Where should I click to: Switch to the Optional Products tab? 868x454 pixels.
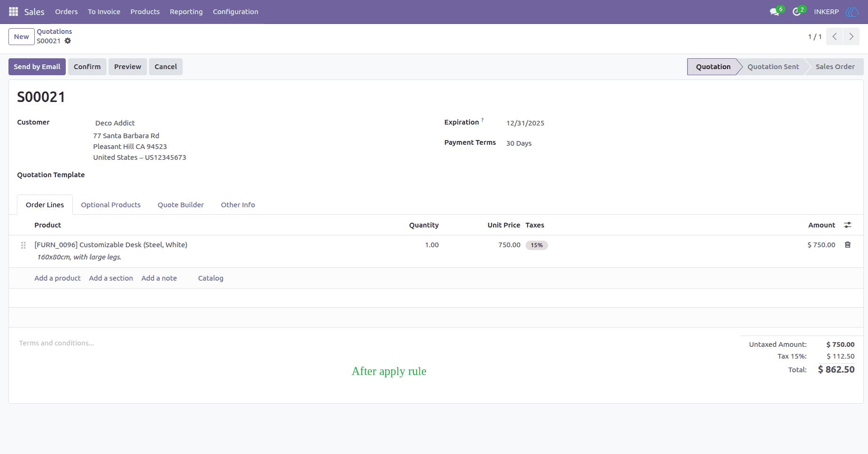click(111, 205)
